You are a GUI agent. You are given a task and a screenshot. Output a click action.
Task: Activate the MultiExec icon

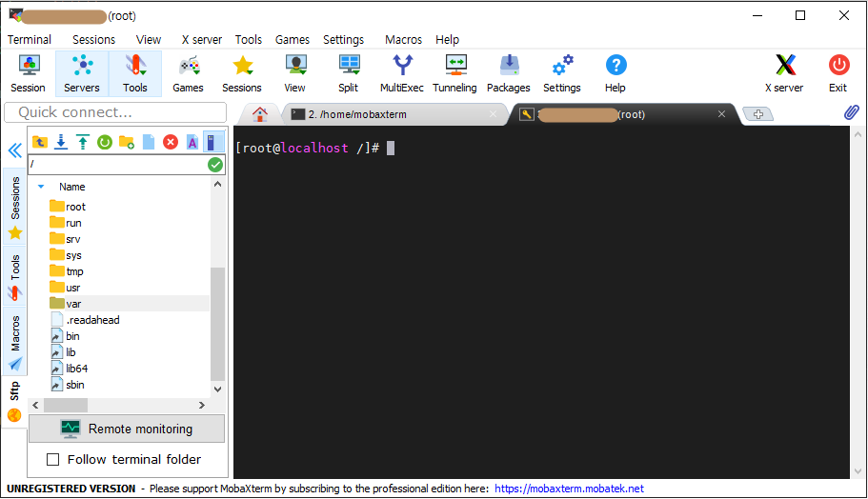[402, 73]
